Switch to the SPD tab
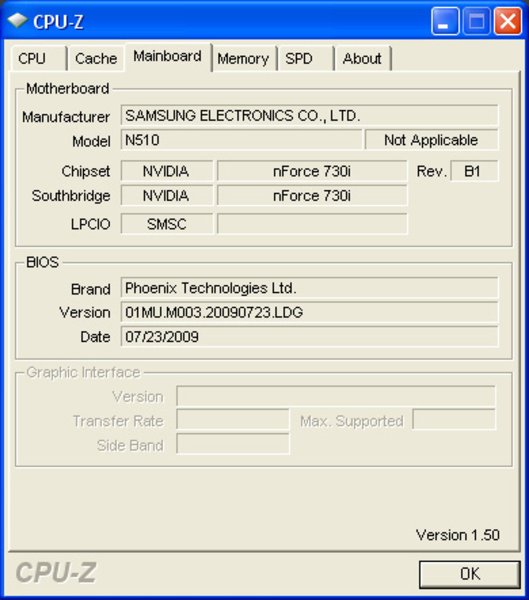529x600 pixels. pyautogui.click(x=306, y=59)
